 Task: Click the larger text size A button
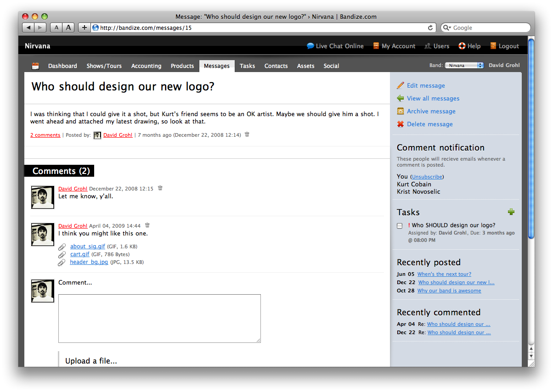pyautogui.click(x=68, y=28)
